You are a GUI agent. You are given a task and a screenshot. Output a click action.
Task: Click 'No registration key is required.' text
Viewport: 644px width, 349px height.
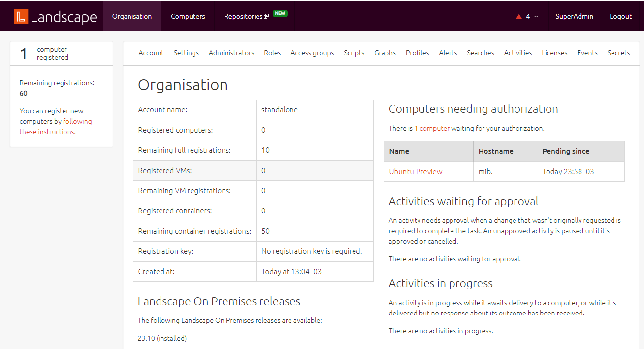click(x=312, y=251)
